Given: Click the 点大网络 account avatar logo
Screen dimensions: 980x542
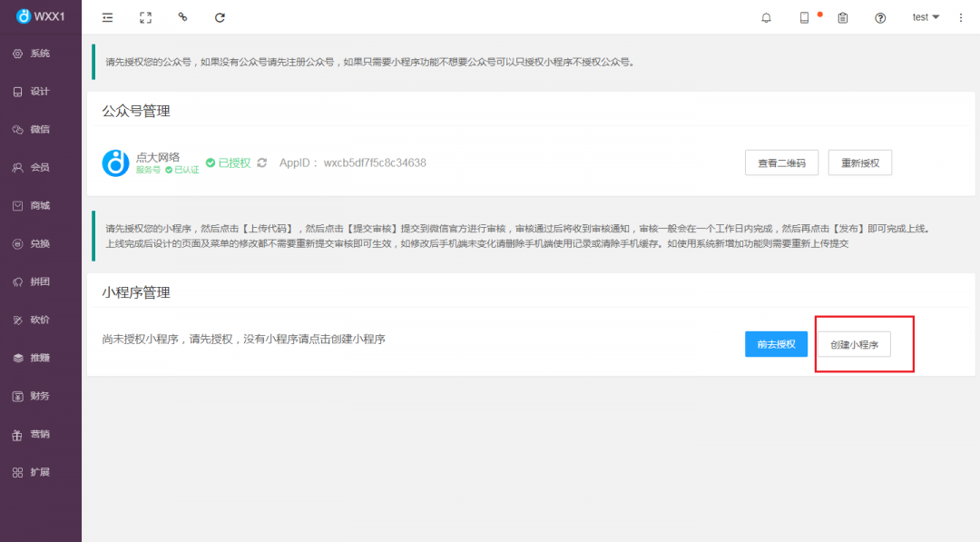Looking at the screenshot, I should pos(115,163).
